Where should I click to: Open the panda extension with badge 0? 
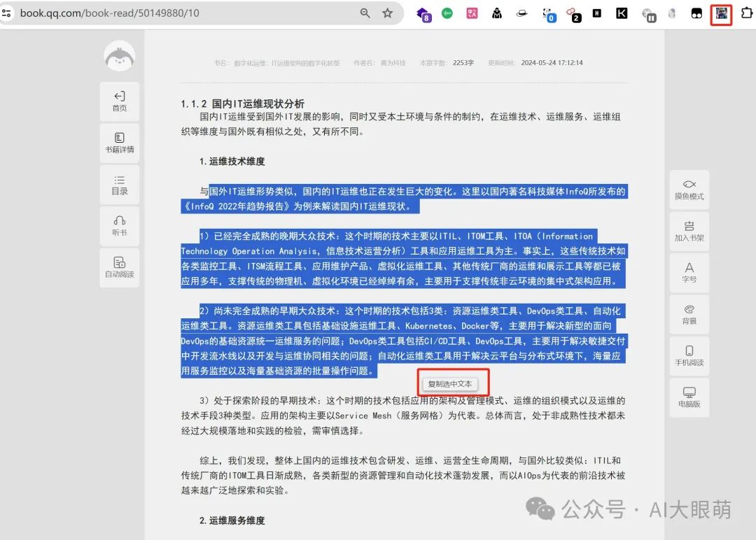pos(549,15)
